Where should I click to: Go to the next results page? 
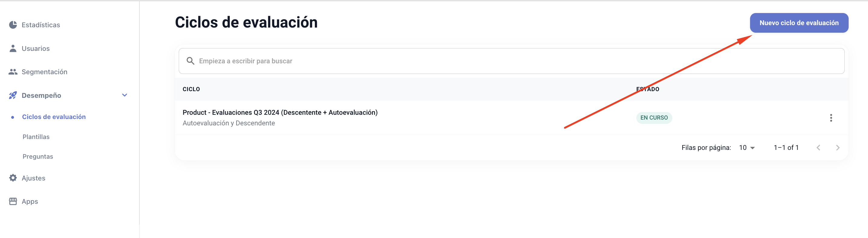[x=837, y=147]
